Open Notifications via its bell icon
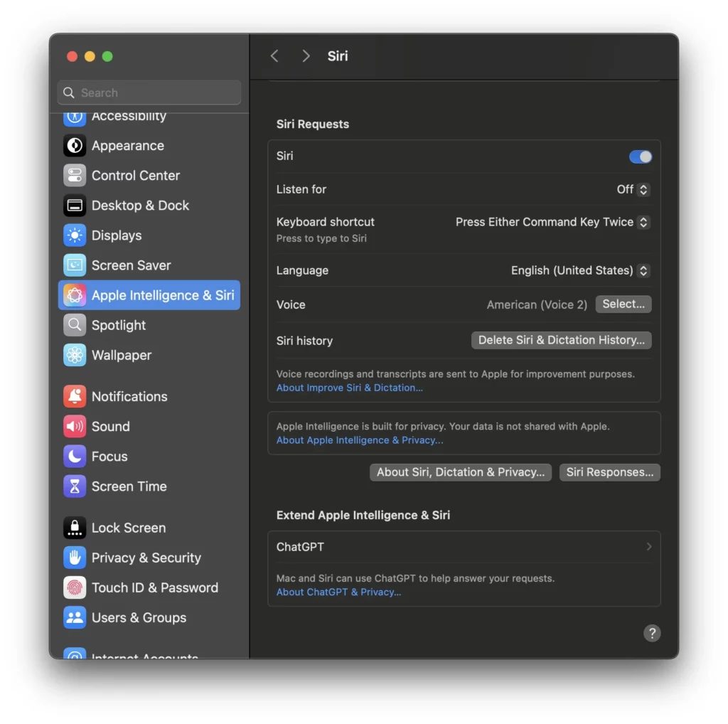Screen dimensions: 728x724 [74, 396]
